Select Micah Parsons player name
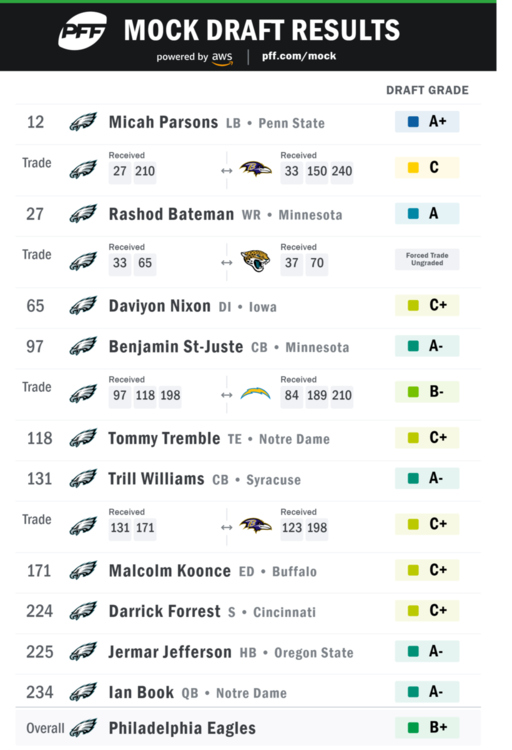512x750 pixels. (x=163, y=122)
